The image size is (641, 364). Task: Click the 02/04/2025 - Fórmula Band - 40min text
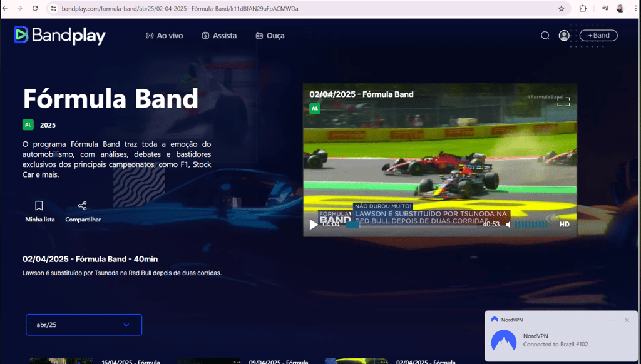[x=90, y=259]
